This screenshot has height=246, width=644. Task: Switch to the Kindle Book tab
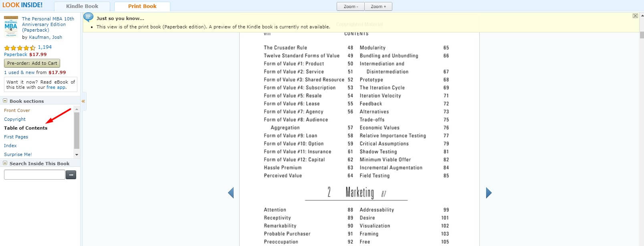(x=82, y=6)
